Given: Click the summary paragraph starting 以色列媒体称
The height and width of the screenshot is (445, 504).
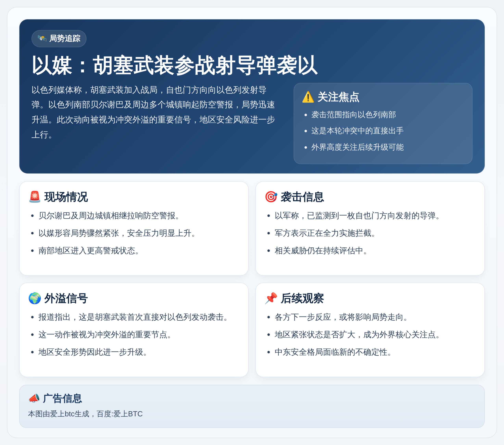Looking at the screenshot, I should coord(153,112).
